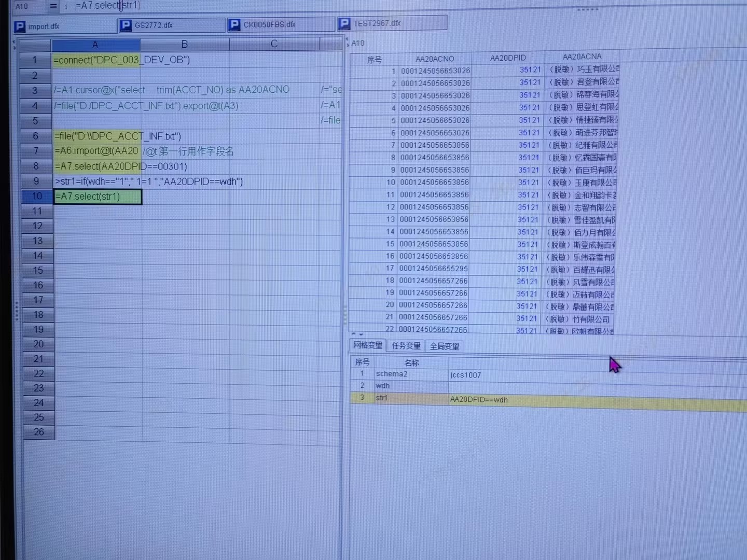The height and width of the screenshot is (560, 747).
Task: Click the column C cell showing /=A1
Action: tap(330, 105)
